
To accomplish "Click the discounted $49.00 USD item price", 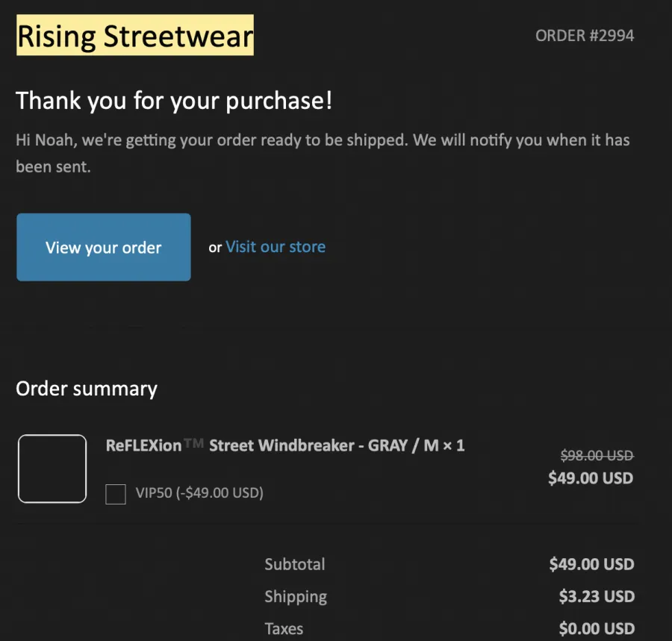I will (x=591, y=478).
